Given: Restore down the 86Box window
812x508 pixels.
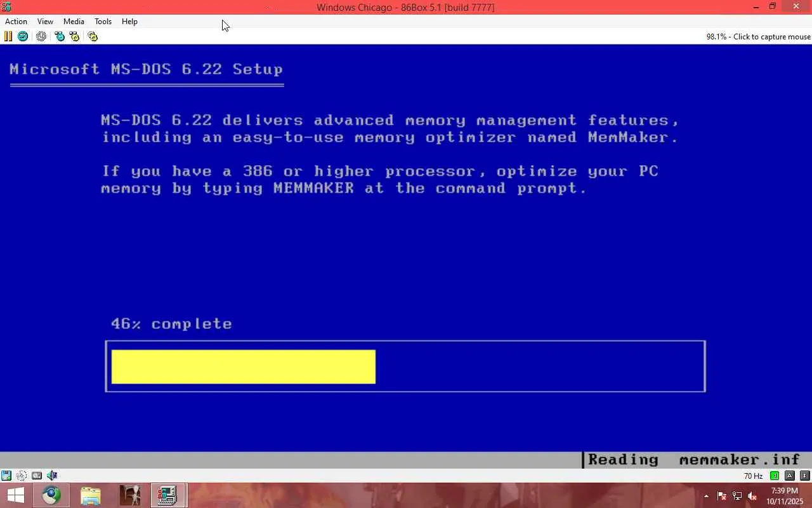Looking at the screenshot, I should point(773,7).
